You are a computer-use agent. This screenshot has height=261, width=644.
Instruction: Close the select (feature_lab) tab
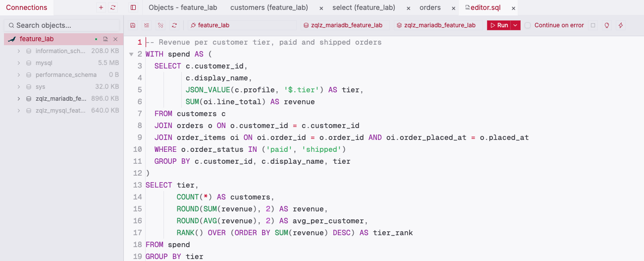click(x=409, y=8)
